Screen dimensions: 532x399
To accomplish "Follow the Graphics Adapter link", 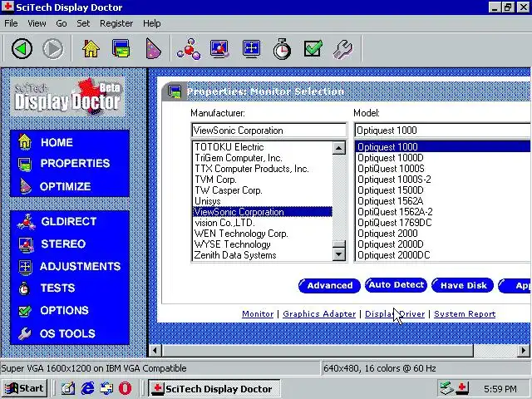I will (319, 314).
